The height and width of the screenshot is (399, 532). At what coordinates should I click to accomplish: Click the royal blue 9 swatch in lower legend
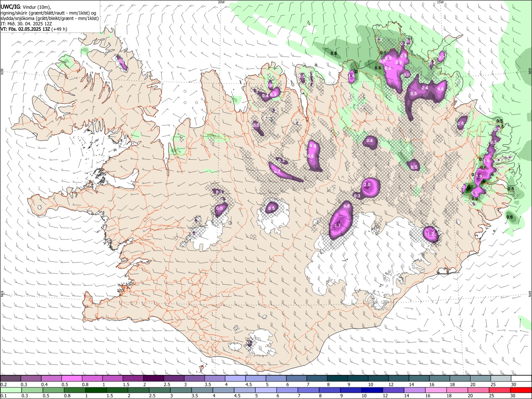tap(351, 390)
